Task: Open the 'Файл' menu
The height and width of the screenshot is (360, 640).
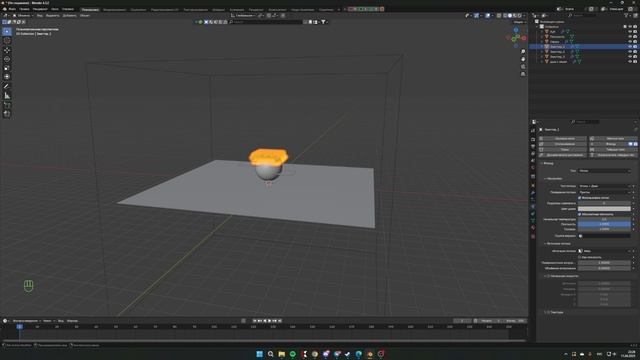Action: [12, 9]
